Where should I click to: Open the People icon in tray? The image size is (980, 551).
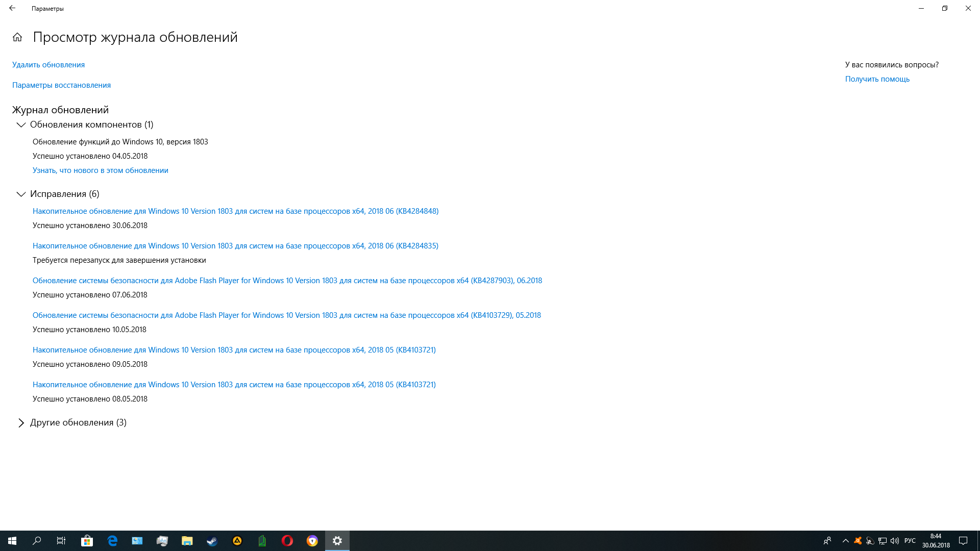827,541
